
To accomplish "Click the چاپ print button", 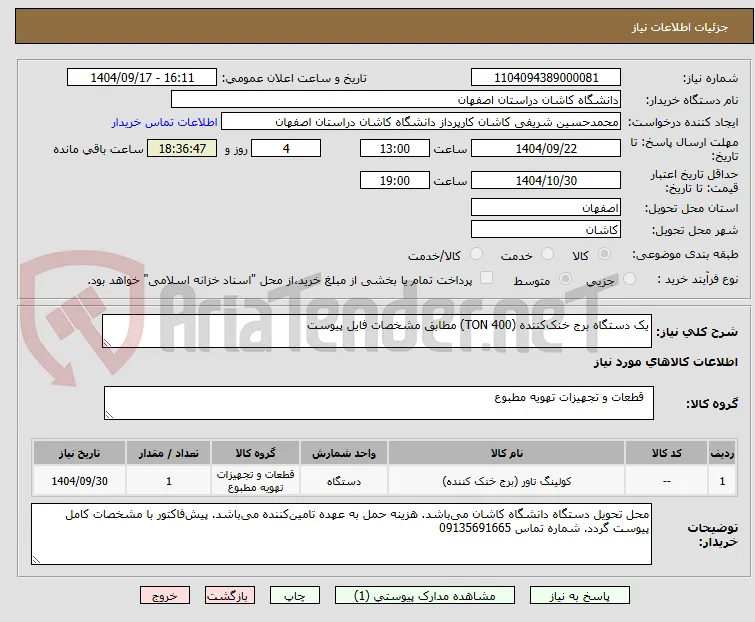I will click(295, 596).
